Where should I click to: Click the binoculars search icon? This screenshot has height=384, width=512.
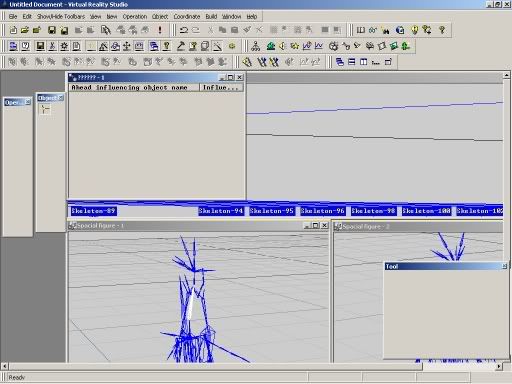(386, 30)
